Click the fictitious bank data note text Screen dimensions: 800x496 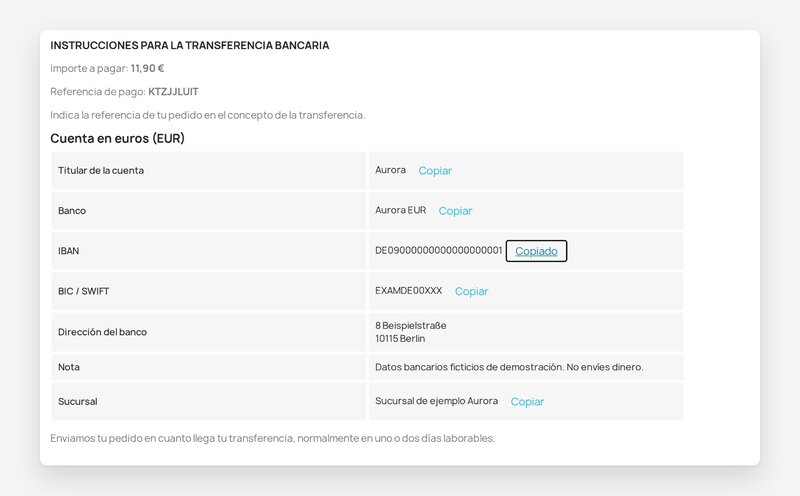509,367
